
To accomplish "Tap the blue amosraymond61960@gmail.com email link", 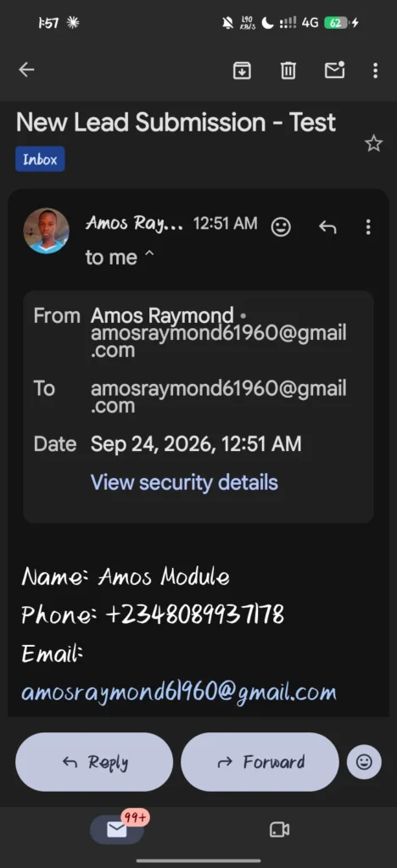I will coord(179,693).
